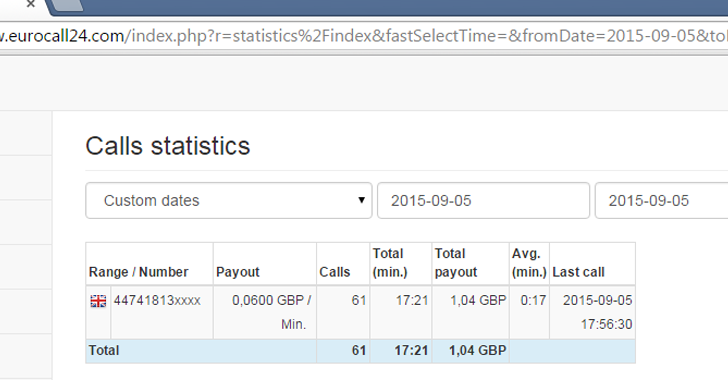Click the to-date field beside the from-date

click(662, 201)
